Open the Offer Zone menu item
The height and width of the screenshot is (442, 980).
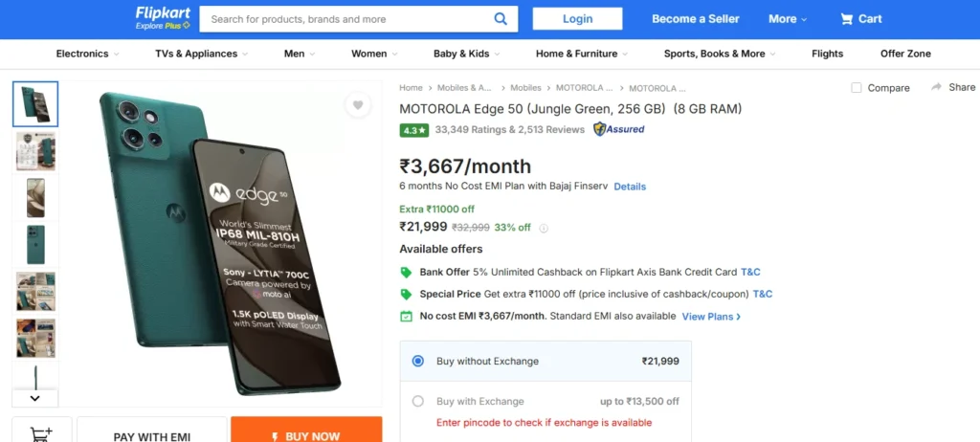(x=905, y=54)
